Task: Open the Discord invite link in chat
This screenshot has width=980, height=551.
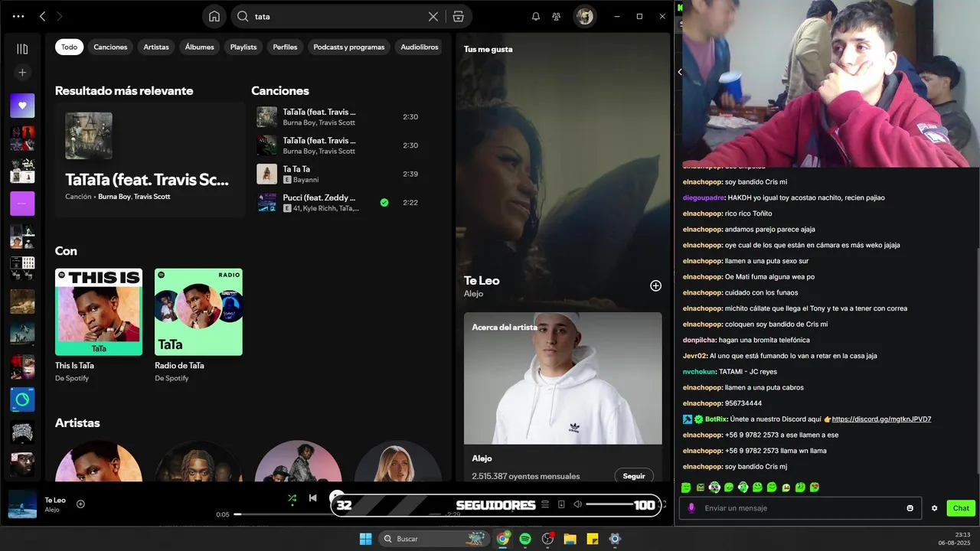Action: point(881,419)
